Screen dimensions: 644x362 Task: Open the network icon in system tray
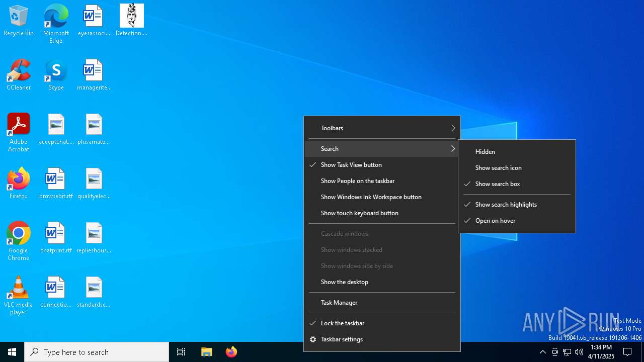tap(567, 352)
